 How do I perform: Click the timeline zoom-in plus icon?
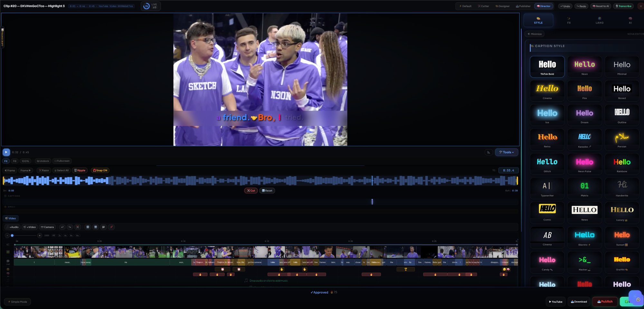click(x=40, y=236)
